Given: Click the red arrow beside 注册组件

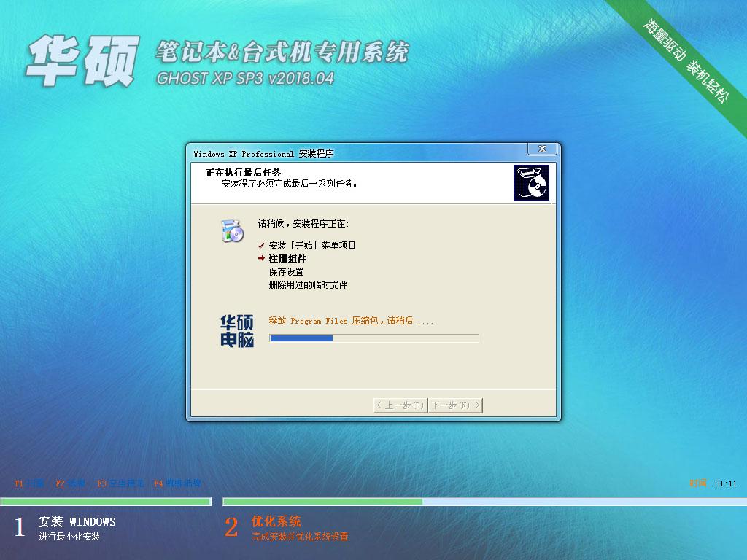Looking at the screenshot, I should [x=262, y=258].
